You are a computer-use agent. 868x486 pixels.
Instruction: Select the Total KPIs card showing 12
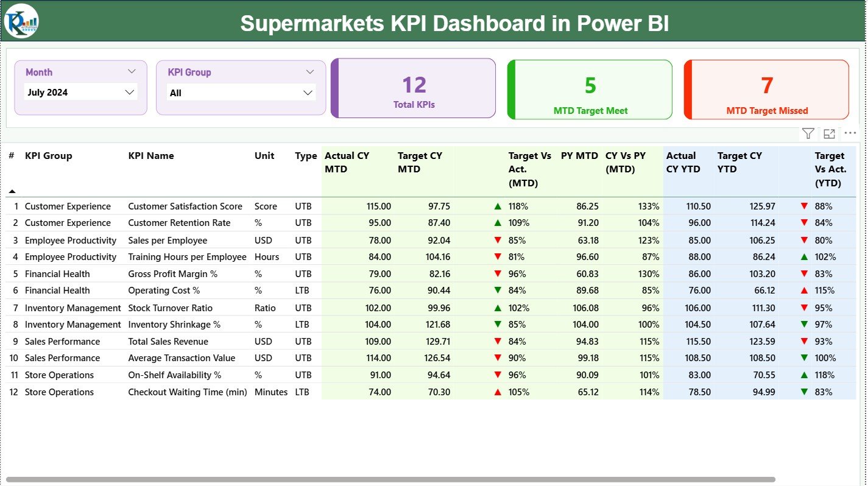[413, 88]
